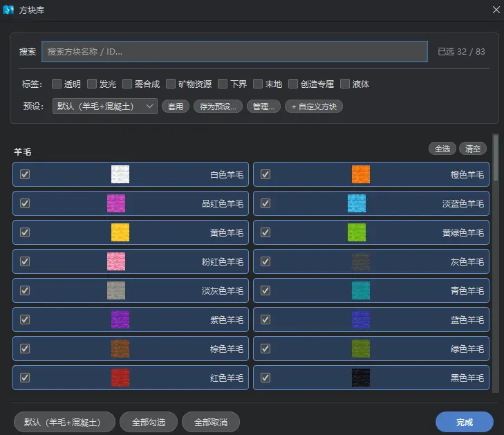Click the light blue wool block icon

(357, 203)
